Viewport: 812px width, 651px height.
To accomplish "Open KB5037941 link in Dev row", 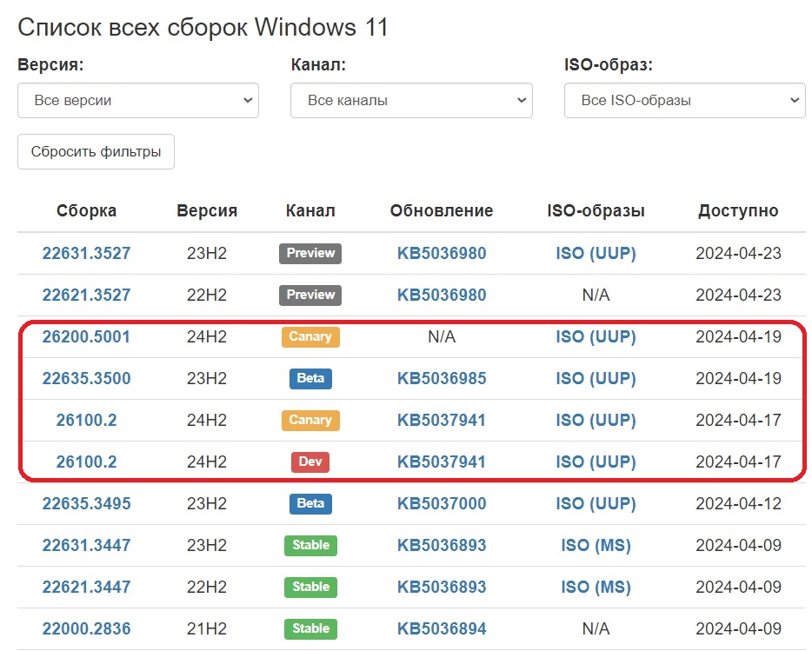I will tap(442, 462).
